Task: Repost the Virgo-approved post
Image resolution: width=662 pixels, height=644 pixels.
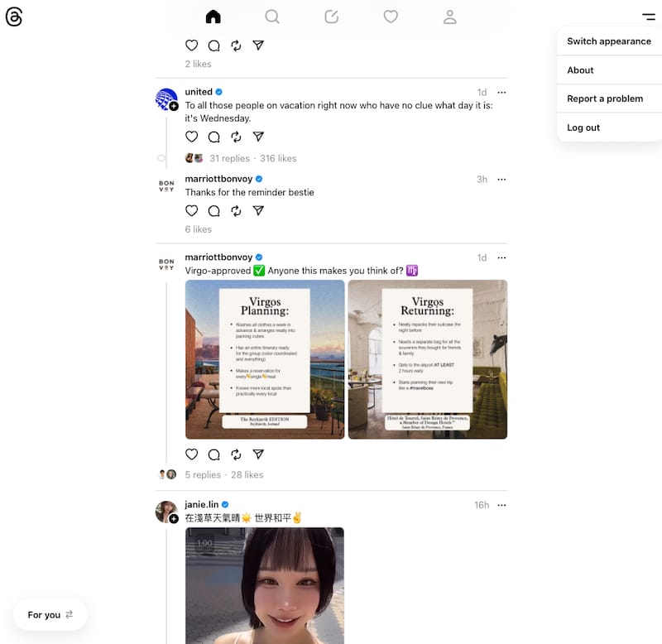Action: [236, 454]
